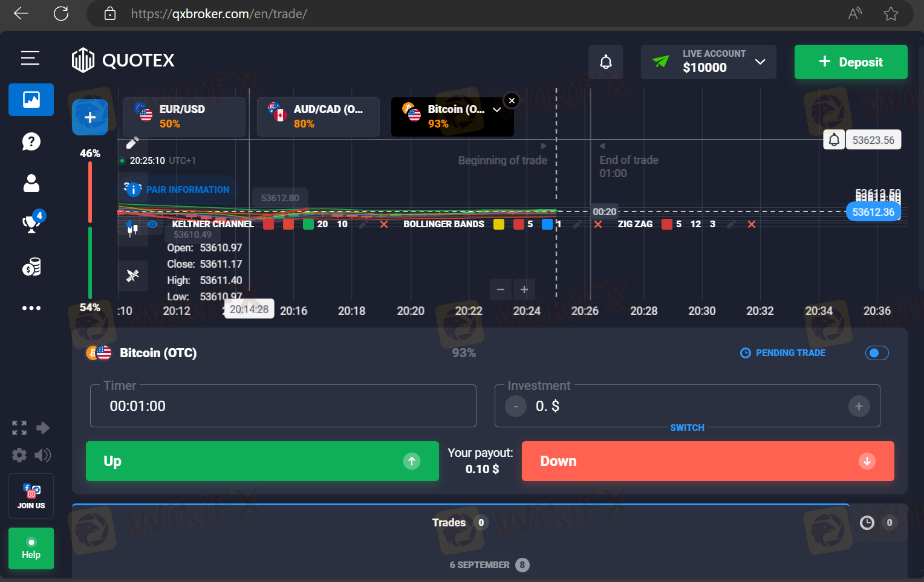This screenshot has height=582, width=924.
Task: Click the Timer input field
Action: click(x=283, y=406)
